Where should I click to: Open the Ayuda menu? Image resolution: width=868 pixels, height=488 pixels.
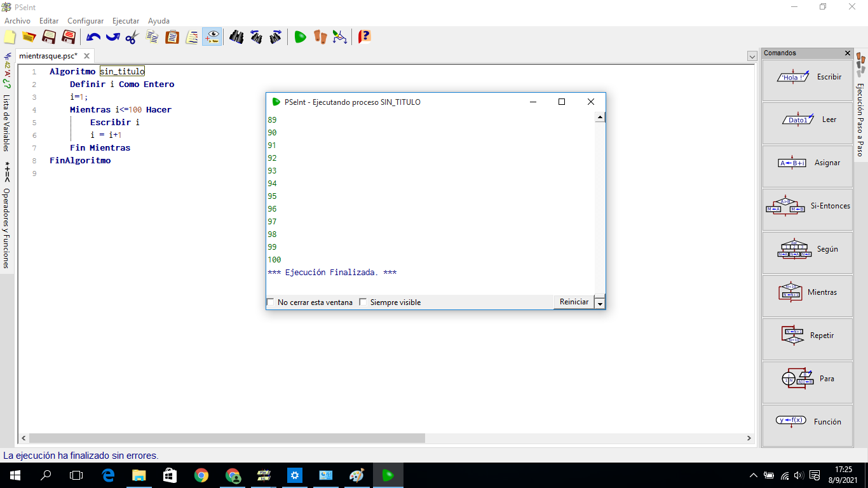pyautogui.click(x=159, y=21)
